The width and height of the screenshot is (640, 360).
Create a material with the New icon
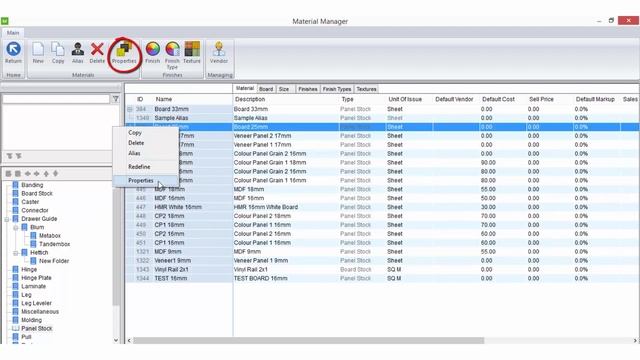coord(38,49)
